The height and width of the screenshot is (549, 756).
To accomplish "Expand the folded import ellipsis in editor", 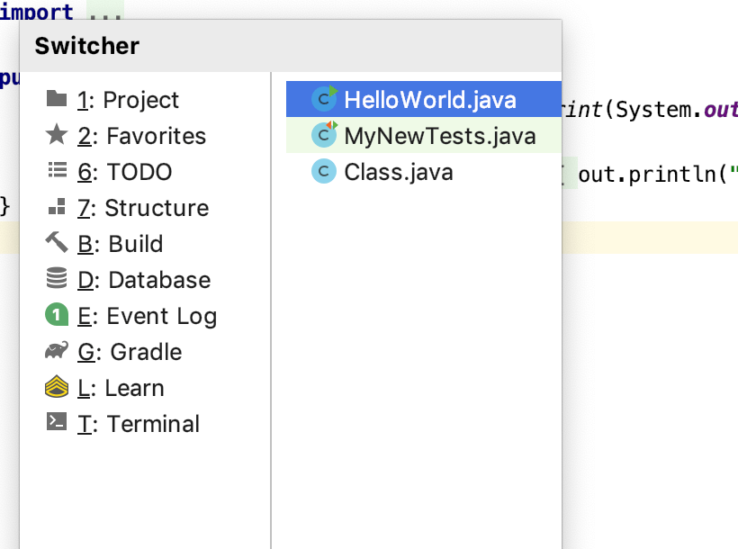I will pyautogui.click(x=105, y=12).
